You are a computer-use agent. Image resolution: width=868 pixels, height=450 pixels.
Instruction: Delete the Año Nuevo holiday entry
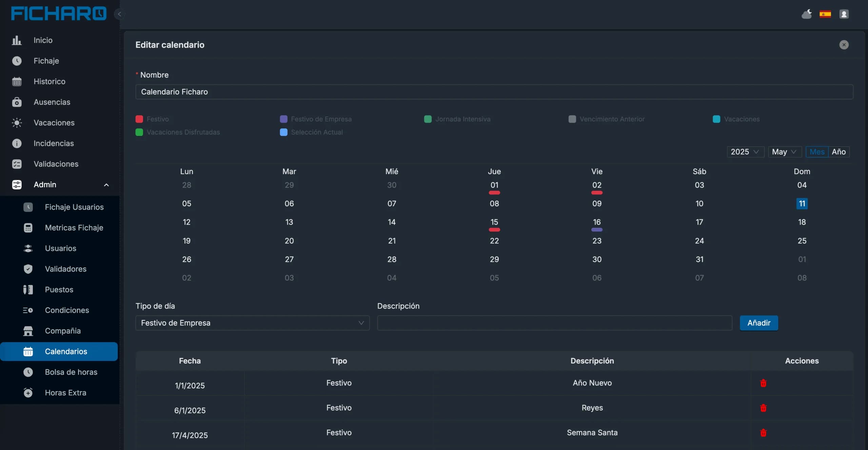(763, 383)
